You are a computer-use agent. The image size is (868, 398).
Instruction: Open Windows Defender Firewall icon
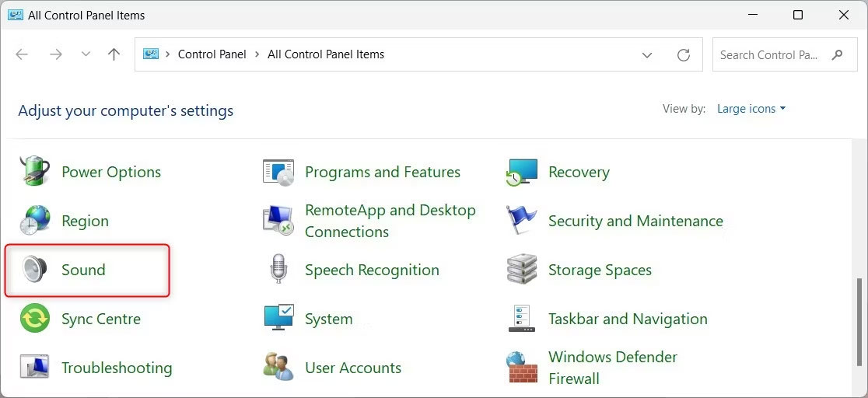tap(521, 368)
